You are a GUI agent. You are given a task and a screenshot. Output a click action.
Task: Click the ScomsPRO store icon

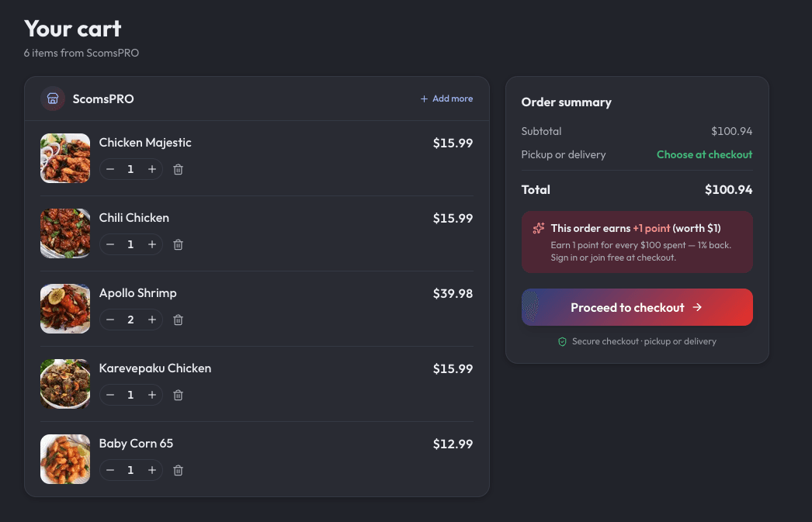click(x=53, y=99)
